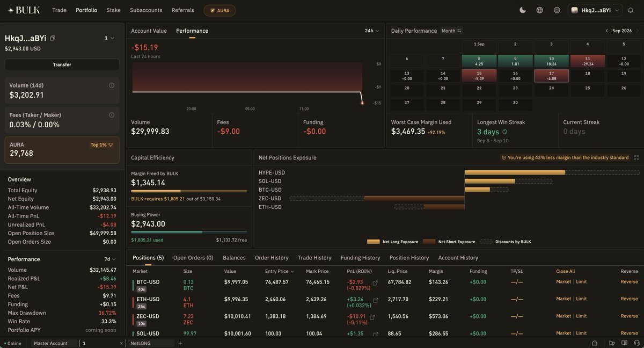The image size is (644, 348).
Task: Open announcements megaphone icon in status bar
Action: [x=612, y=343]
